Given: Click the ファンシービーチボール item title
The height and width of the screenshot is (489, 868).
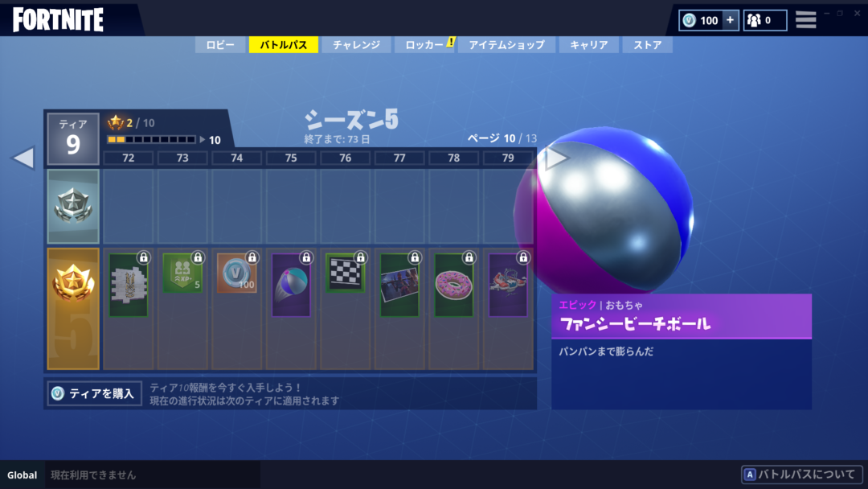Looking at the screenshot, I should click(x=635, y=324).
